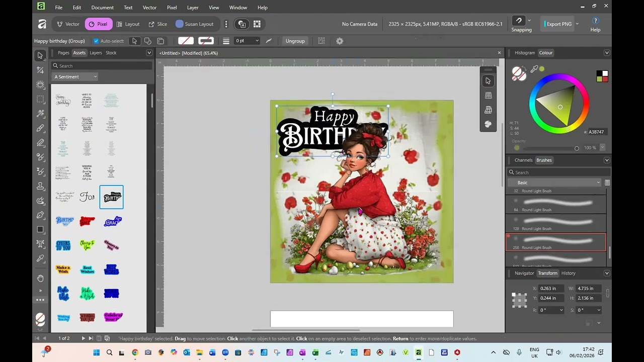
Task: Switch to Vector studio
Action: pyautogui.click(x=68, y=24)
